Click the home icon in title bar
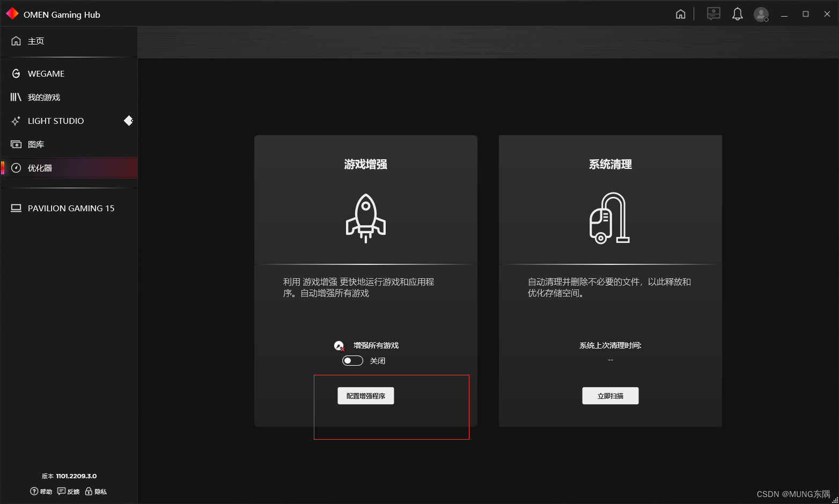Image resolution: width=839 pixels, height=504 pixels. (681, 14)
